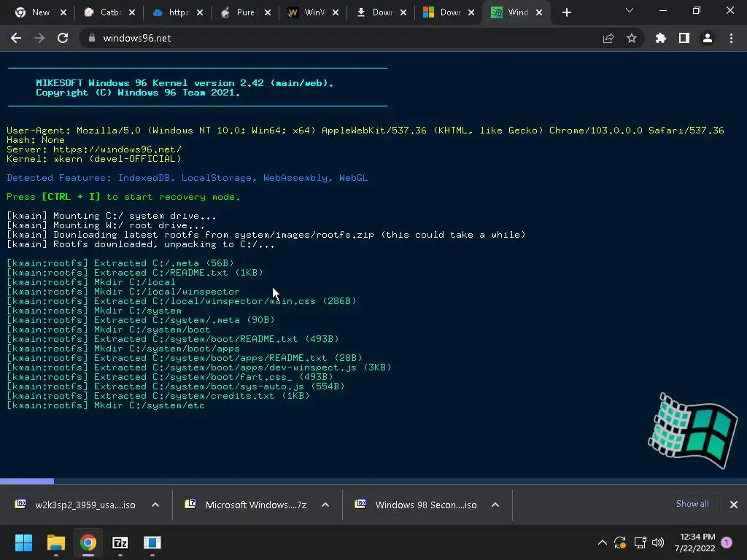Reload the windows96.net page
The image size is (747, 560).
pos(63,38)
